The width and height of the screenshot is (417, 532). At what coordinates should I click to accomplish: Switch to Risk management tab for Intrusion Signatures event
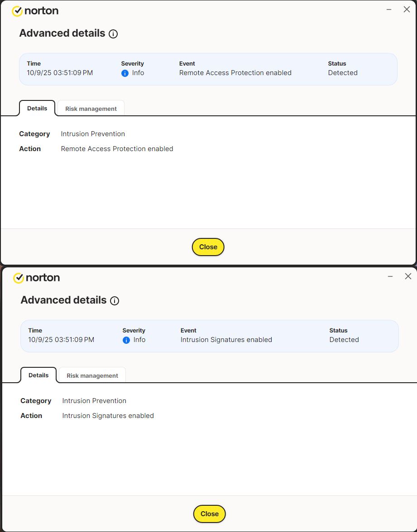tap(92, 376)
